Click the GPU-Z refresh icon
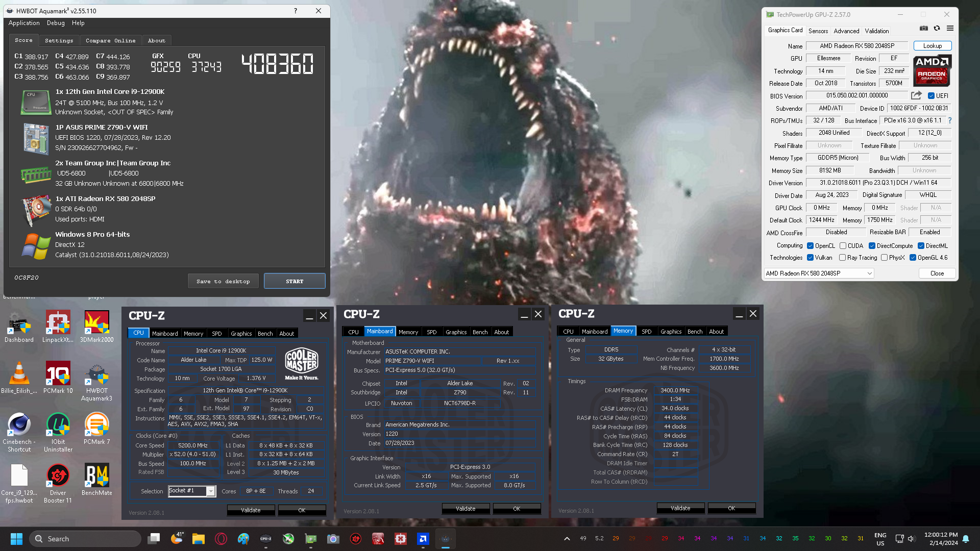Image resolution: width=980 pixels, height=551 pixels. [937, 29]
